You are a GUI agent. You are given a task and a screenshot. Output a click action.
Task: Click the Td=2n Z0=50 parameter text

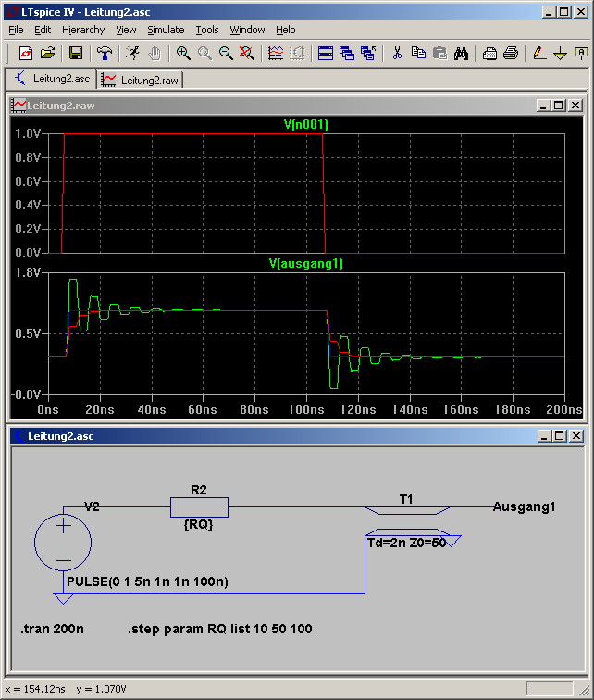(407, 543)
